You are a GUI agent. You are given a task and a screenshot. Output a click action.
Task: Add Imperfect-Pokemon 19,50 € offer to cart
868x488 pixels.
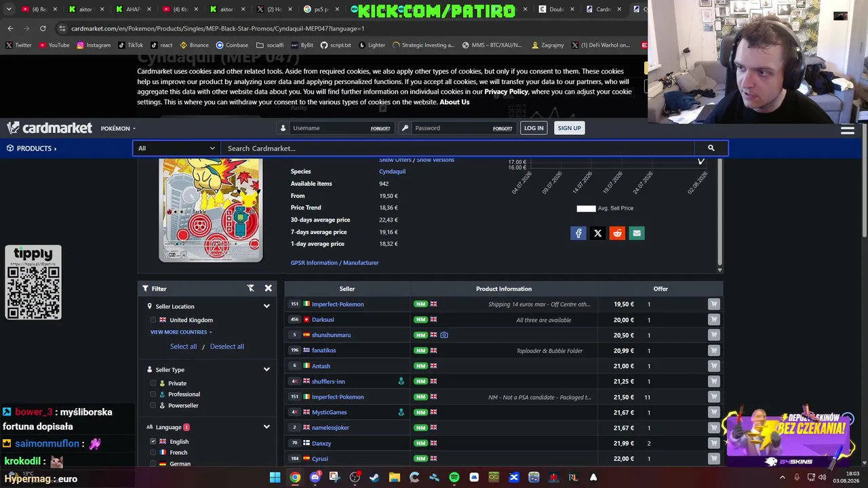coord(713,304)
